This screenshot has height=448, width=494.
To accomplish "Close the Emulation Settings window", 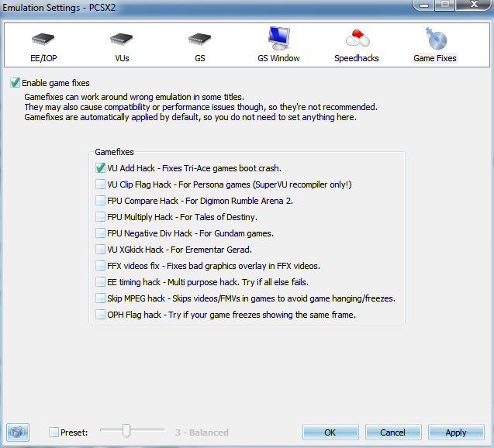I will tap(474, 5).
